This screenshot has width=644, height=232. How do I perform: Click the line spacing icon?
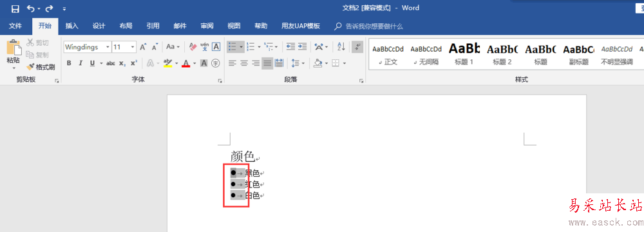(x=296, y=63)
